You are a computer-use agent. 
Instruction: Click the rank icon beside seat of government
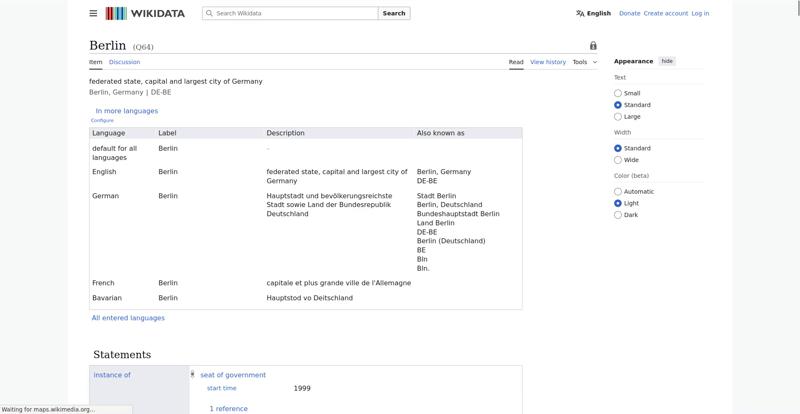pos(192,375)
